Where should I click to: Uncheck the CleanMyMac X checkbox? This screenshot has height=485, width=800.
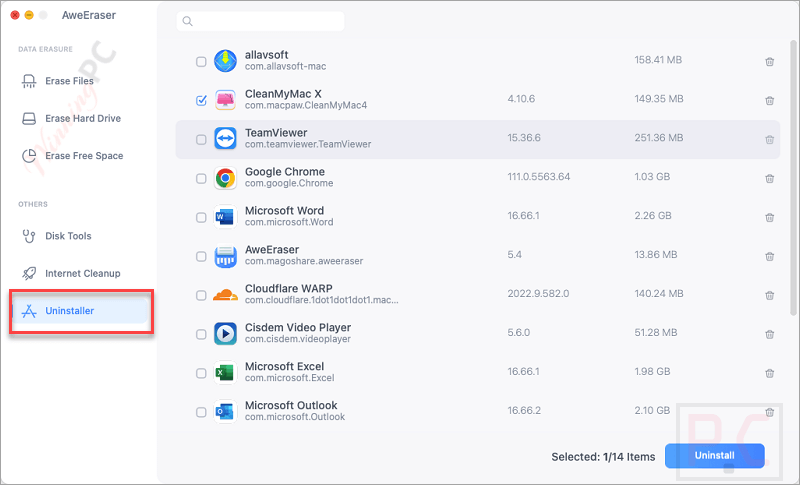point(201,100)
